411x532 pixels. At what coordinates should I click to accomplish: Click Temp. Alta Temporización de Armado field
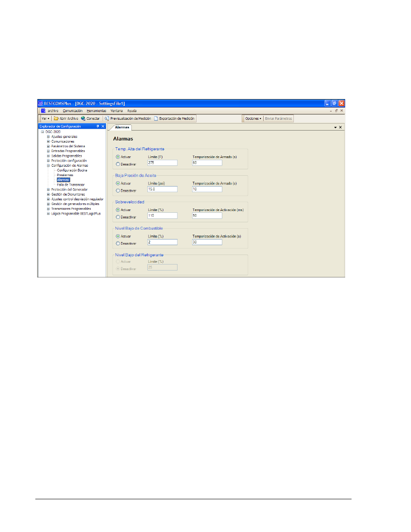tap(207, 163)
